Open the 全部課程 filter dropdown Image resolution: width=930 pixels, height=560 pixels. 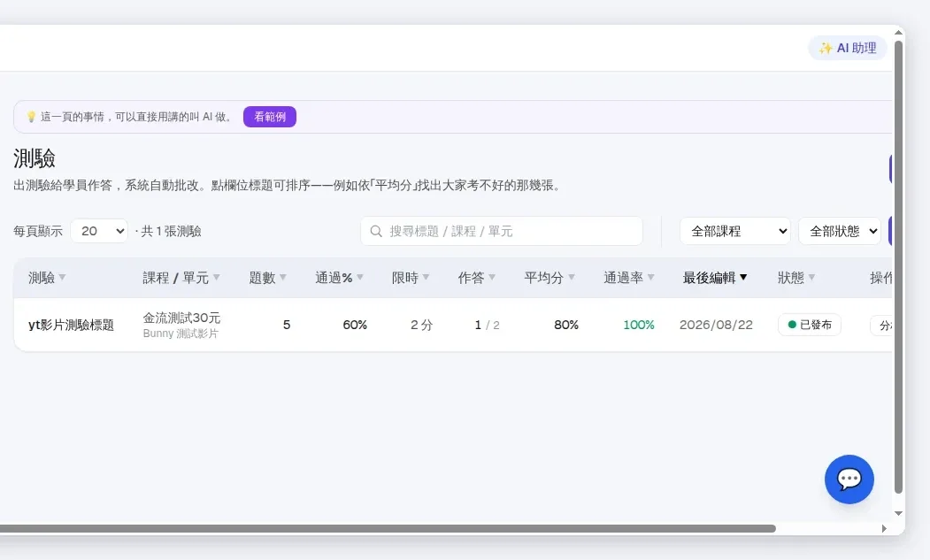[x=734, y=232]
